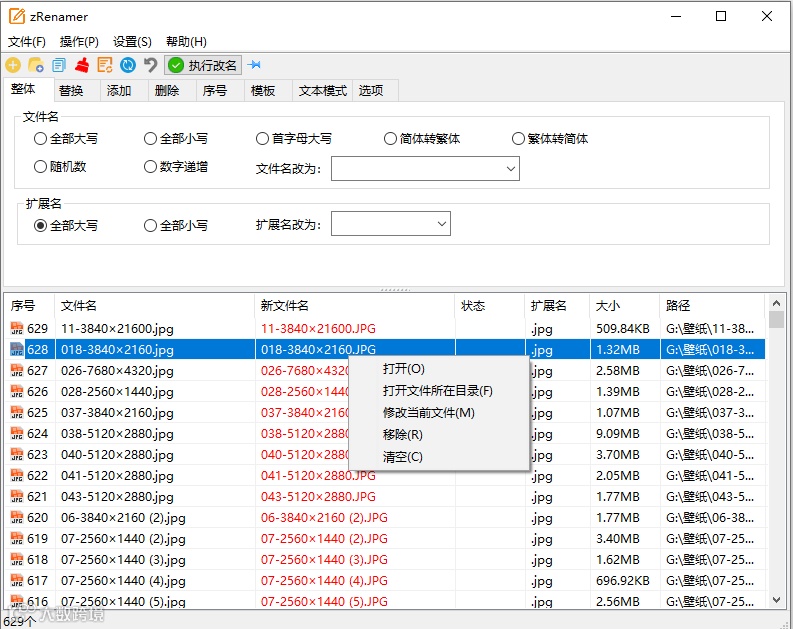Image resolution: width=793 pixels, height=629 pixels.
Task: Click the zRenamer app logo icon
Action: tap(17, 16)
